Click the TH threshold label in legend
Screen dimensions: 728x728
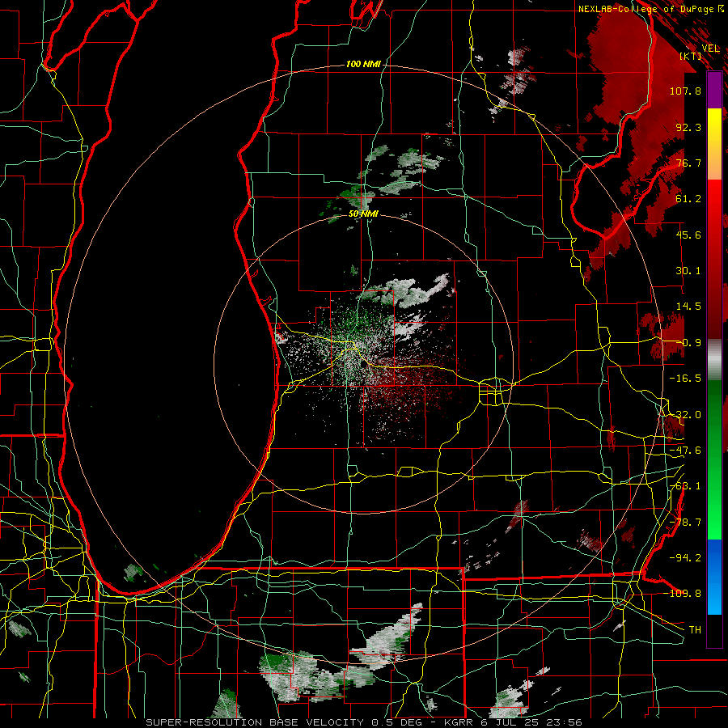pyautogui.click(x=695, y=630)
